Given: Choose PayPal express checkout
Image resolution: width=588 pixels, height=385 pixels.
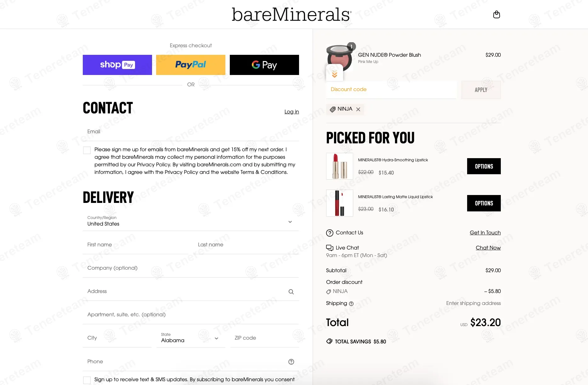Looking at the screenshot, I should [x=190, y=65].
